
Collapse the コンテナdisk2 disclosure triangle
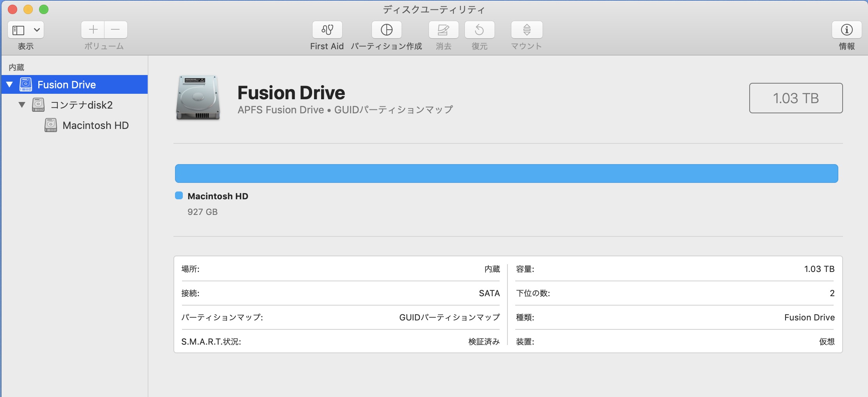coord(22,105)
